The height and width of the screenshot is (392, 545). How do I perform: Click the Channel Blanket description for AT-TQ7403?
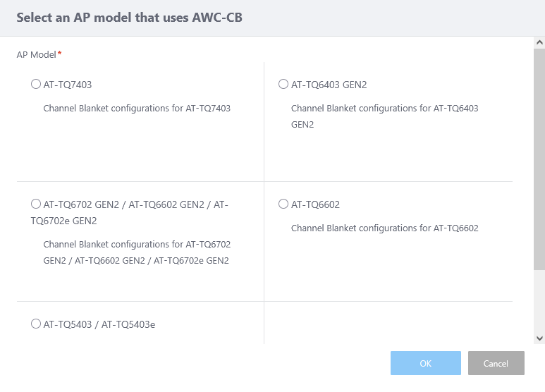(x=137, y=109)
